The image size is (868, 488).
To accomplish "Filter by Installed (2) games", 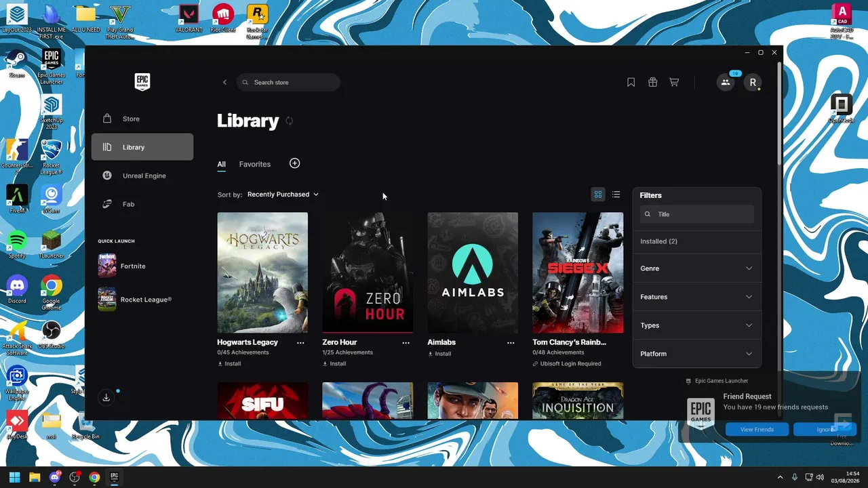I will click(658, 241).
